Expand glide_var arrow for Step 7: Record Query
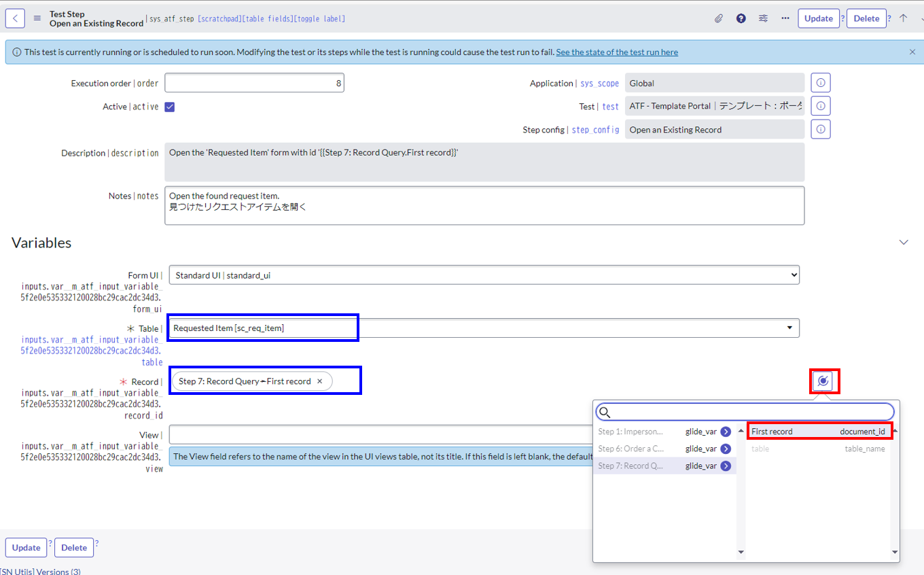This screenshot has height=575, width=924. [x=727, y=466]
